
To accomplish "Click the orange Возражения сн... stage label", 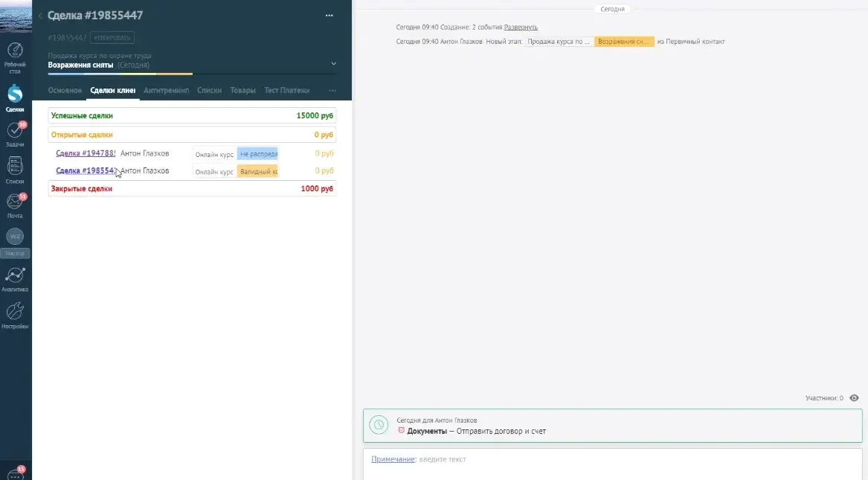I will (x=624, y=42).
